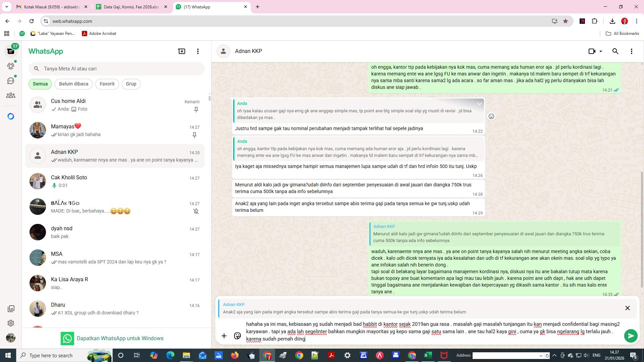This screenshot has height=362, width=644.
Task: Enable the Grup chat filter
Action: point(131,84)
